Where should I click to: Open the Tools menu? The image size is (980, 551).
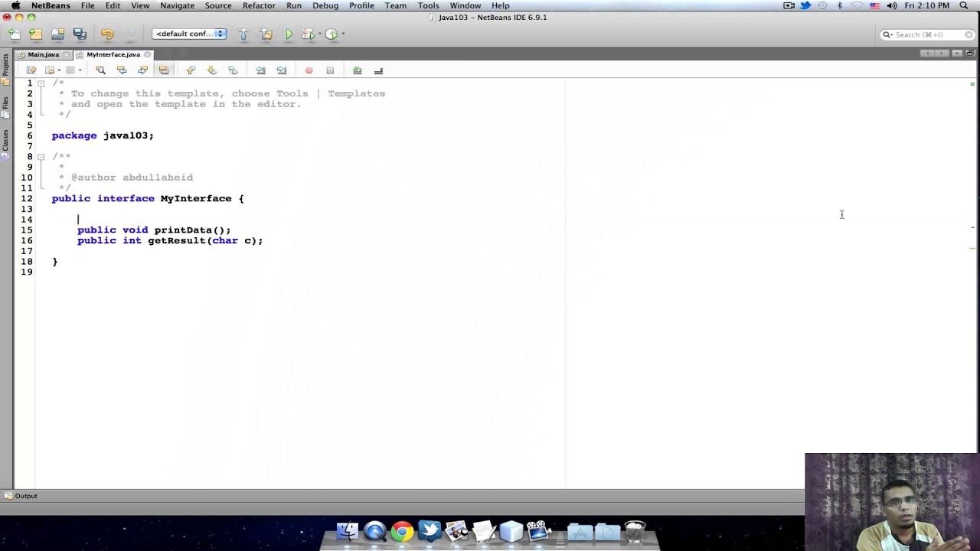429,5
